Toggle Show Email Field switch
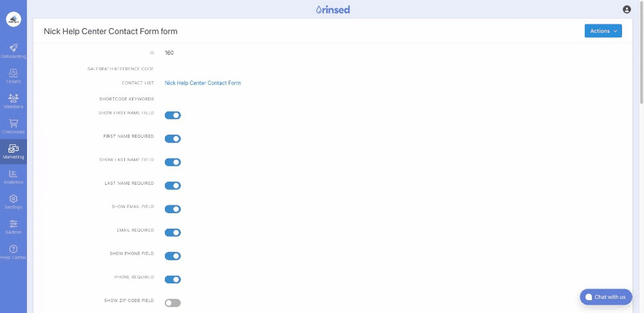 [173, 209]
